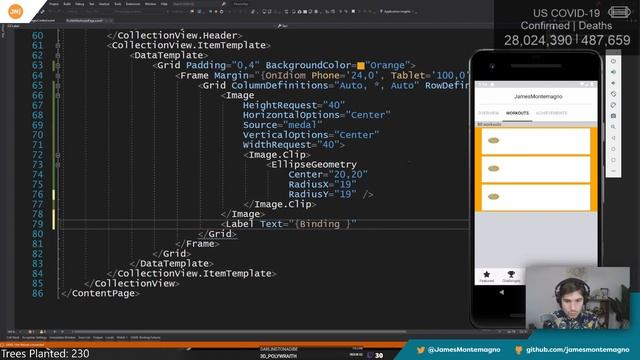
Task: Click the emulator zoom magnifier icon
Action: 613,127
